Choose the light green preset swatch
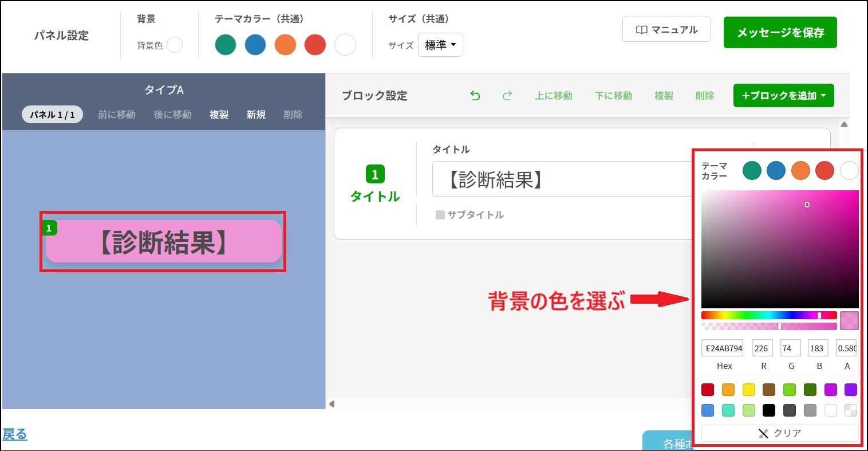 pyautogui.click(x=790, y=390)
